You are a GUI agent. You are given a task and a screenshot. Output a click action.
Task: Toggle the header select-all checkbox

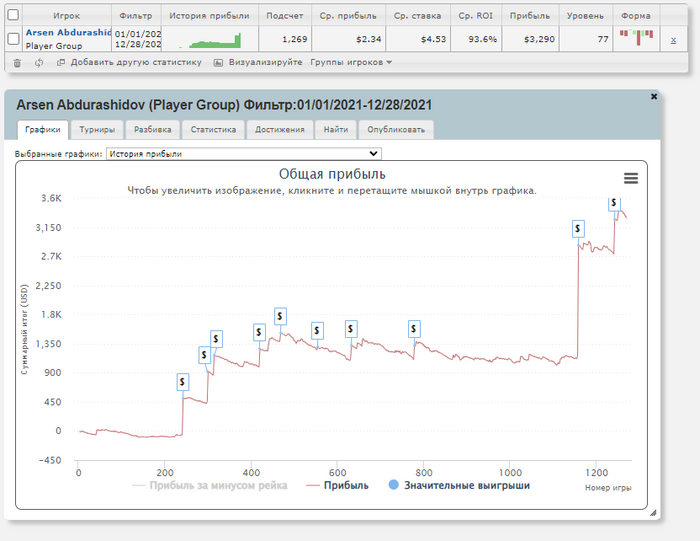(13, 15)
